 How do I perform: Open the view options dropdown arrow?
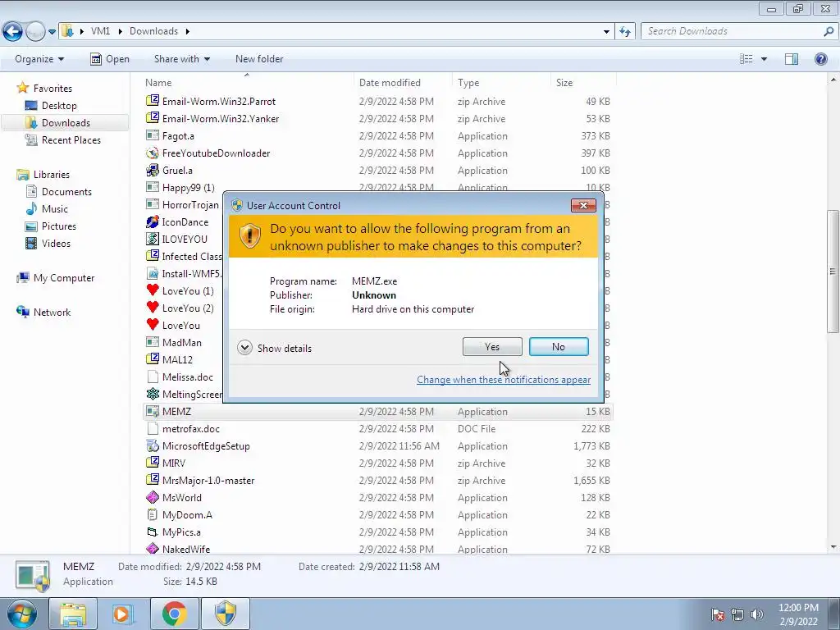(x=764, y=59)
